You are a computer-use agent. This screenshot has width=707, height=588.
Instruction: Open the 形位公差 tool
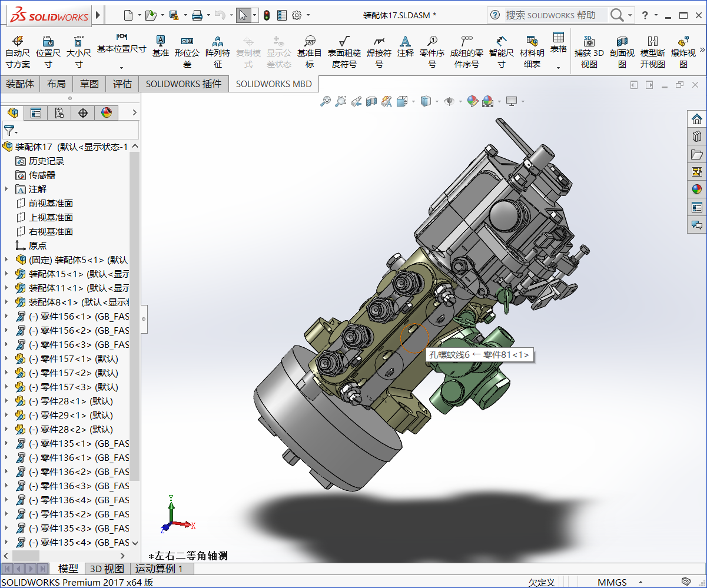[x=187, y=51]
